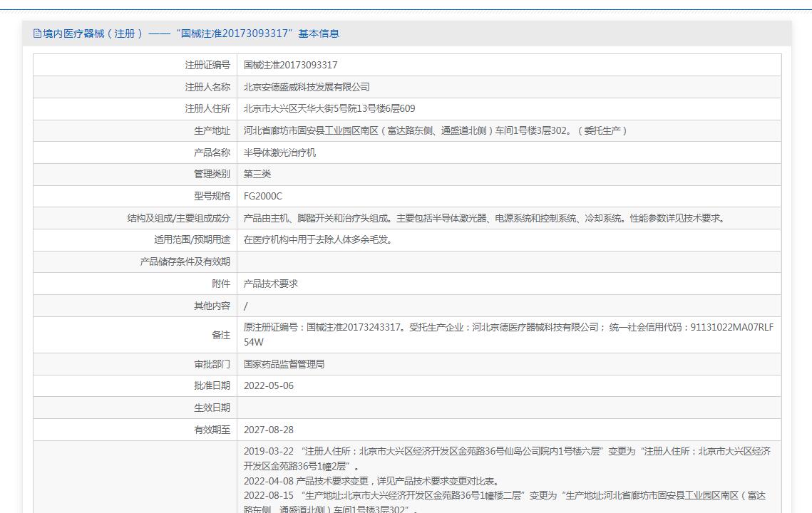
Task: Click the 附件 row label
Action: click(221, 284)
